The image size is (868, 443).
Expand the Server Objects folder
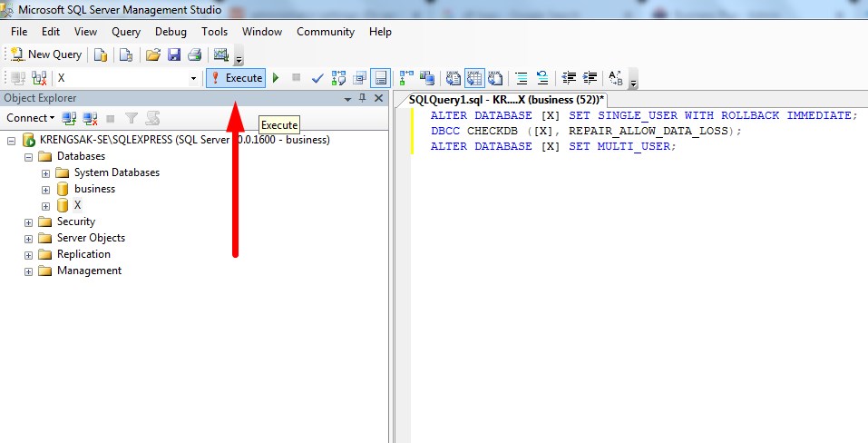click(x=29, y=240)
